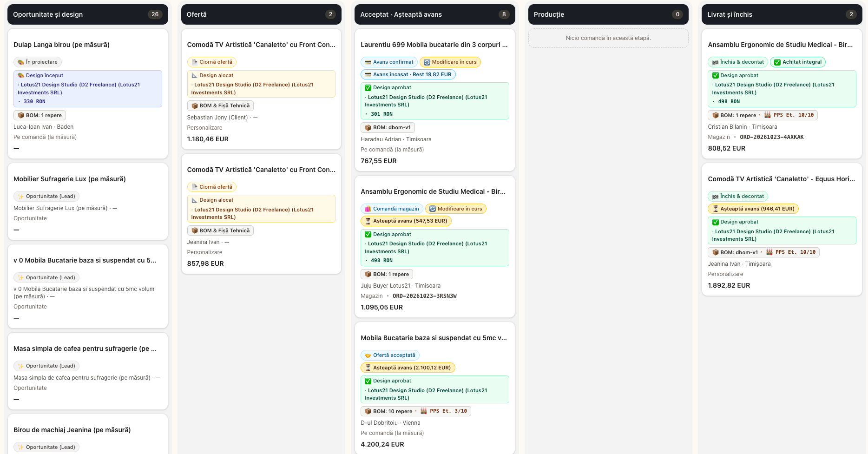This screenshot has height=454, width=868.
Task: Click the hourglass icon on 'Așteaptă avans (547,53 EUR)'
Action: point(368,221)
